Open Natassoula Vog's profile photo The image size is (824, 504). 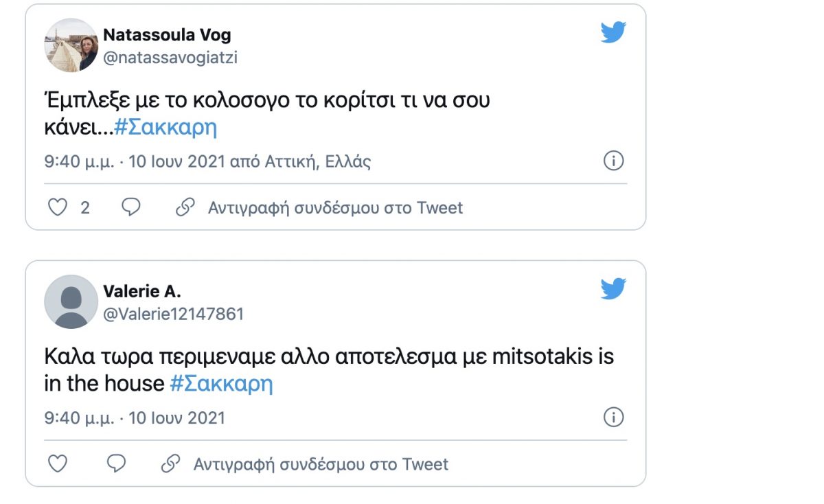point(71,45)
